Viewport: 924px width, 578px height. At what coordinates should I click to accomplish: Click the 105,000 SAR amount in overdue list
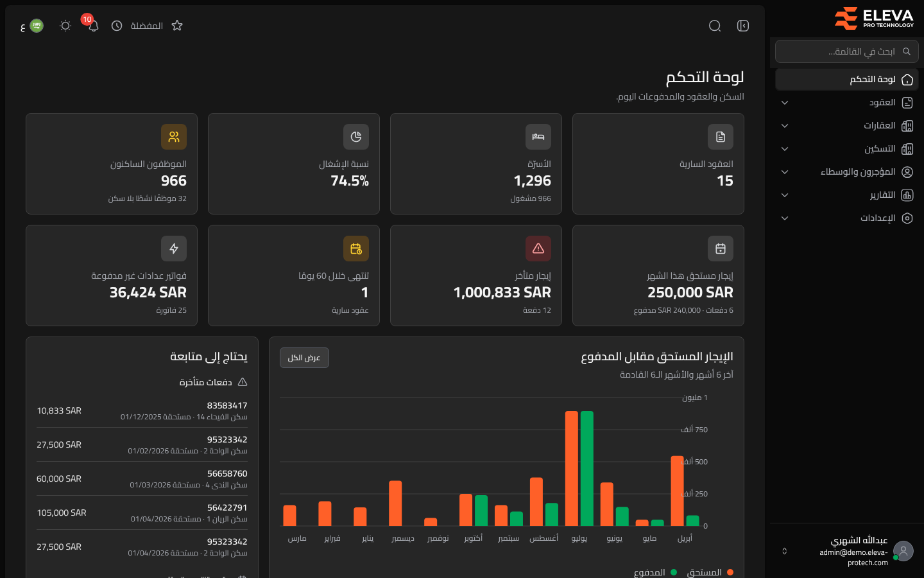[62, 512]
